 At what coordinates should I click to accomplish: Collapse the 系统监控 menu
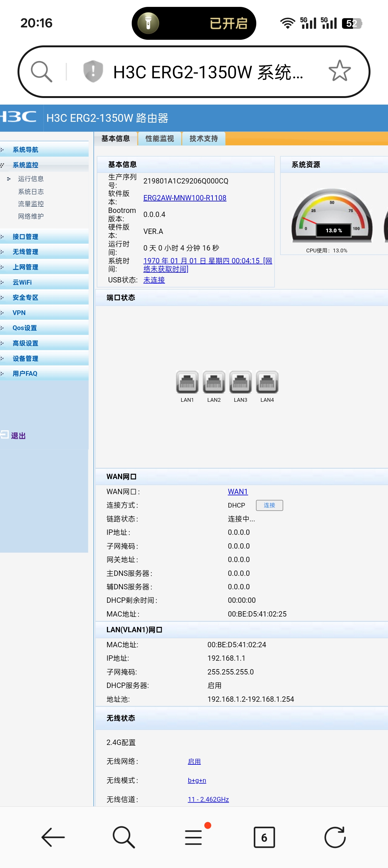click(x=44, y=165)
